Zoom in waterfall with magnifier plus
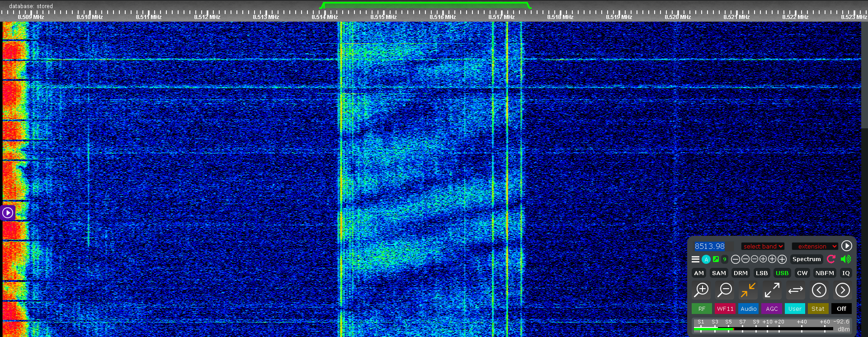The height and width of the screenshot is (337, 868). tap(702, 290)
